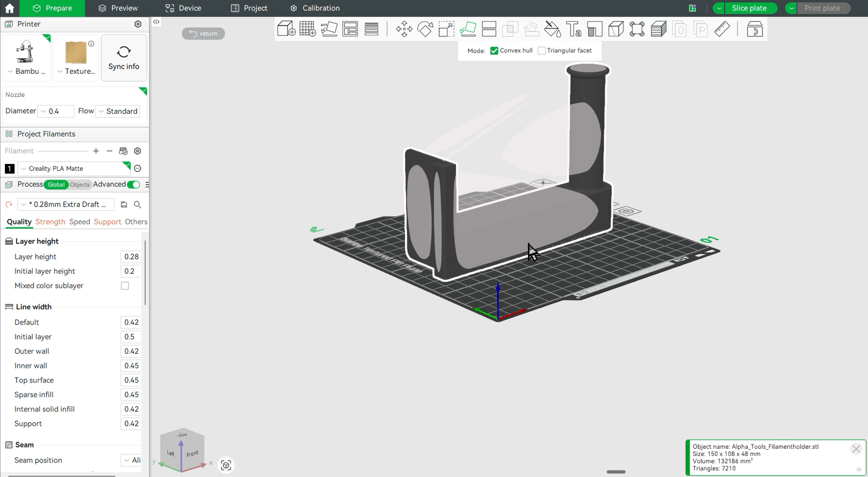Click the Front face of view cube
This screenshot has width=868, height=477.
(x=192, y=454)
